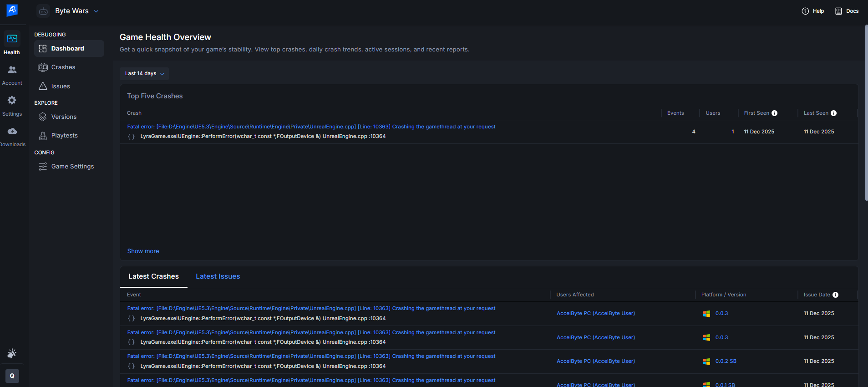Switch to the Latest Crashes tab

click(x=153, y=276)
